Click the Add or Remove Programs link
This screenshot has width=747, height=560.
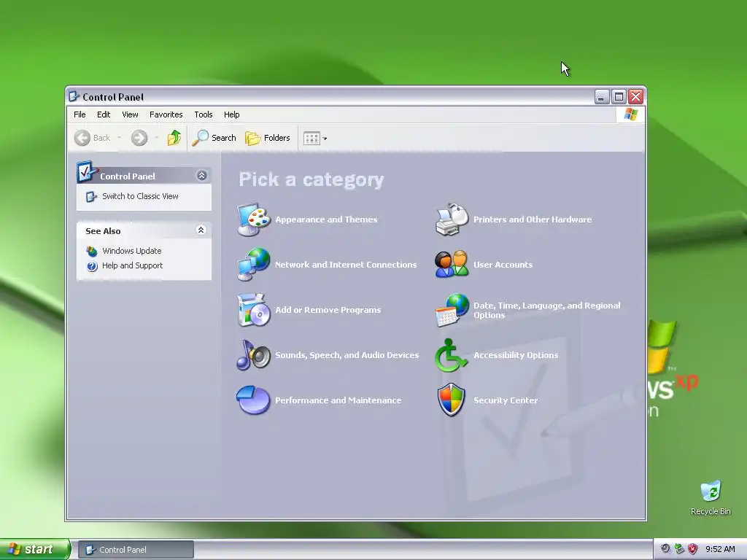[x=328, y=310]
